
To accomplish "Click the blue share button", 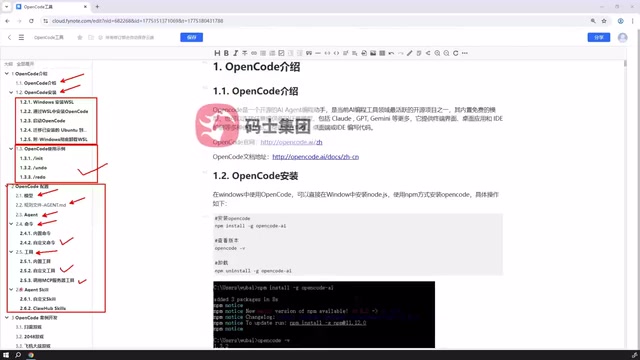I will (599, 37).
